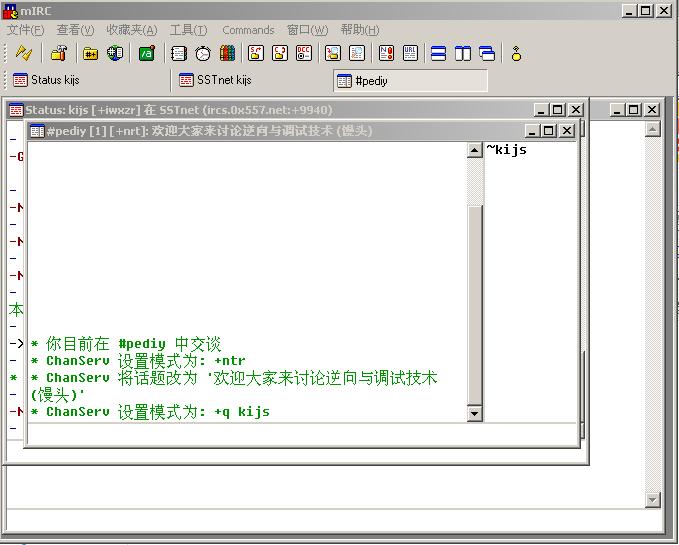Image resolution: width=679 pixels, height=545 pixels.
Task: Tile windows vertically from toolbar
Action: (x=463, y=53)
